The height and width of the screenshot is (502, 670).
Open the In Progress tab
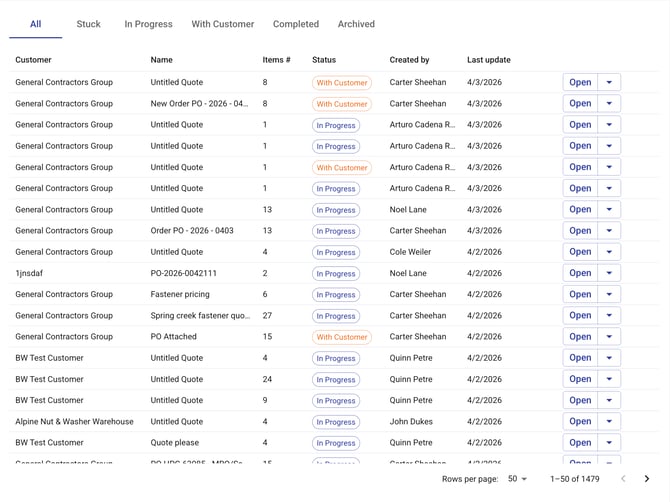pyautogui.click(x=148, y=24)
